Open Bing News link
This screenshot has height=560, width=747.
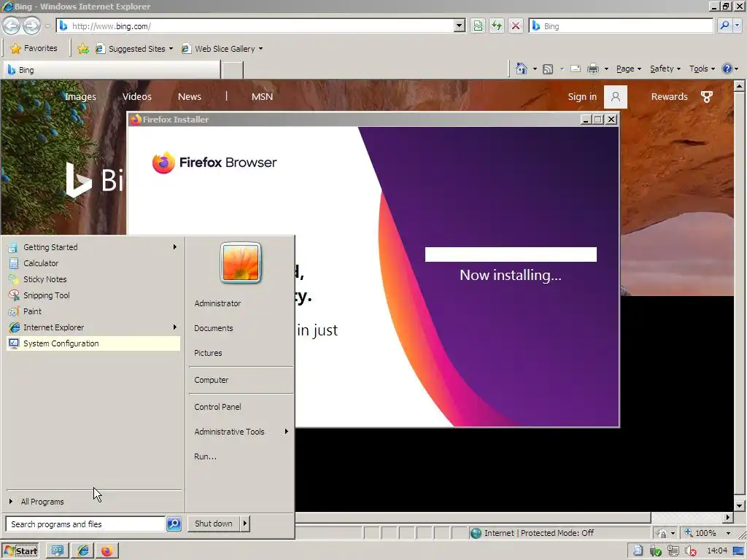point(190,97)
